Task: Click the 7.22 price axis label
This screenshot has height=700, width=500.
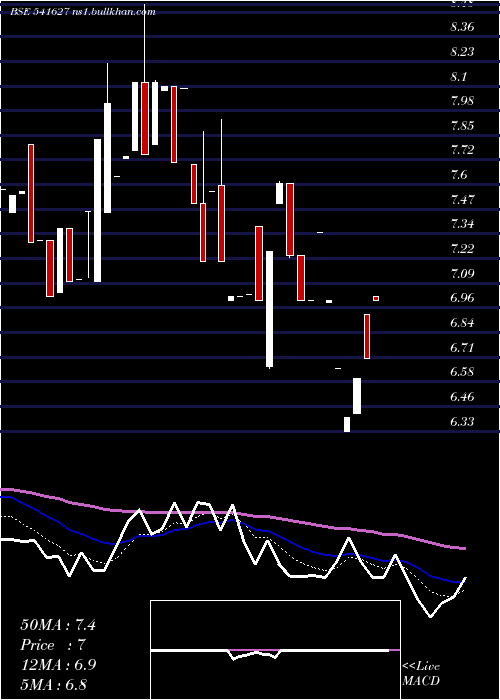Action: [462, 249]
